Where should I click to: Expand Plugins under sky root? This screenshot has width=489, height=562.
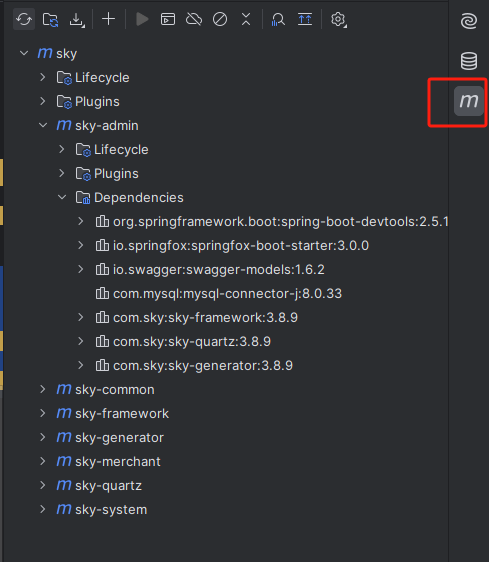coord(43,101)
